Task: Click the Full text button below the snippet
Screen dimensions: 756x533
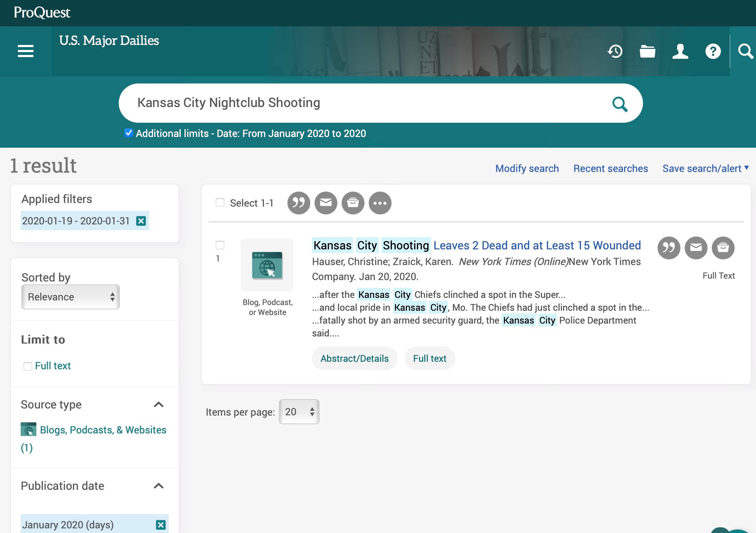Action: point(430,358)
